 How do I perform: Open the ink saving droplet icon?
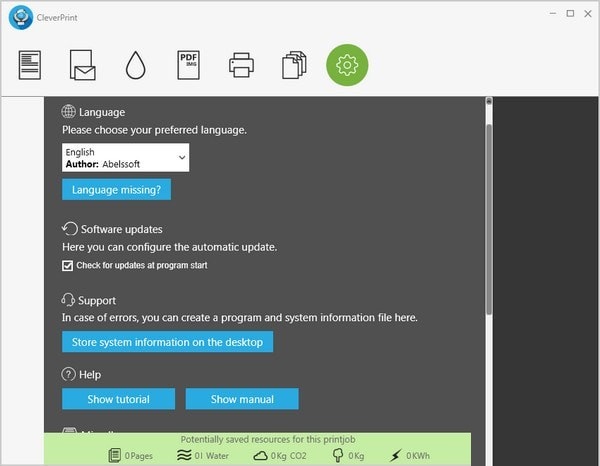pyautogui.click(x=136, y=65)
